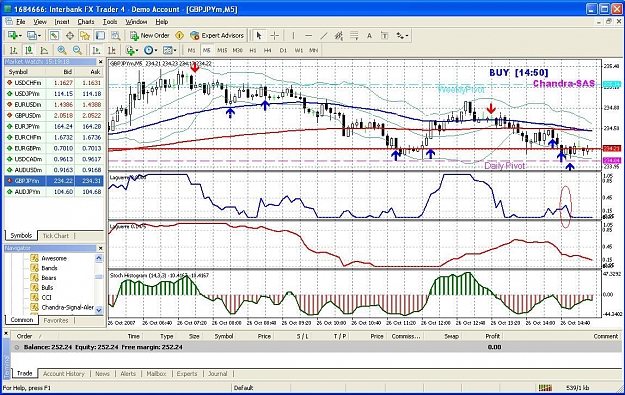
Task: Expand the new chart dropdown arrow
Action: pyautogui.click(x=20, y=36)
